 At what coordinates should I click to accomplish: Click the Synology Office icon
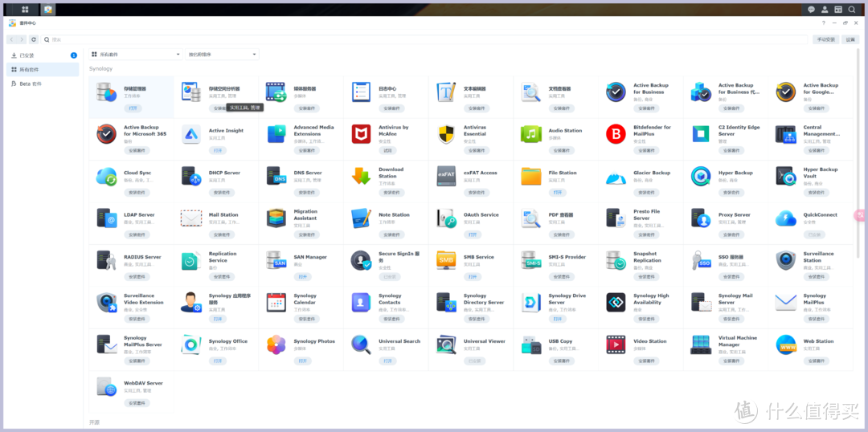(x=191, y=344)
